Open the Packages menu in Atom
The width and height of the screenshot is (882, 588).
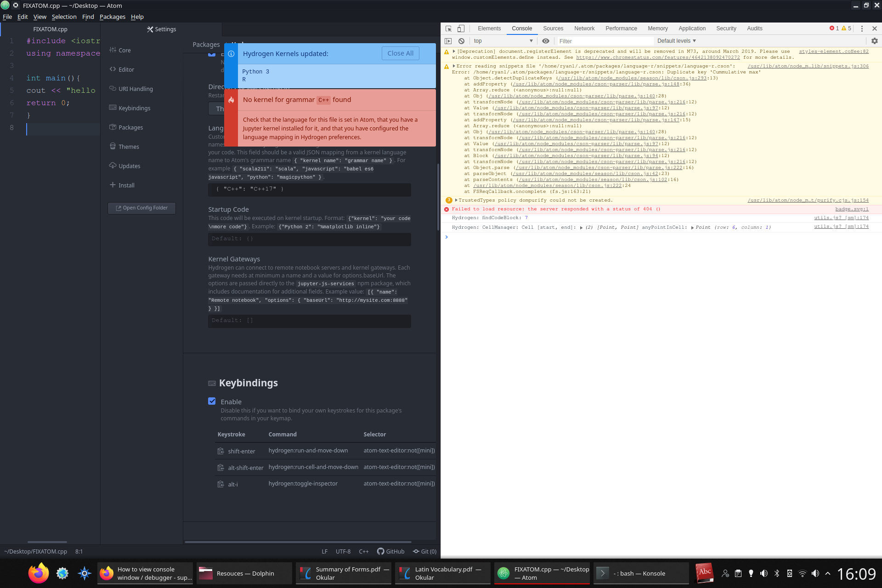click(113, 17)
